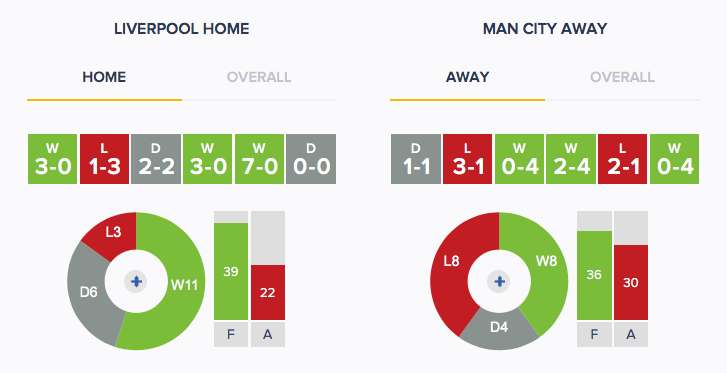Select Liverpool's 2-2 draw result box
Viewport: 727px width, 373px height.
[156, 159]
